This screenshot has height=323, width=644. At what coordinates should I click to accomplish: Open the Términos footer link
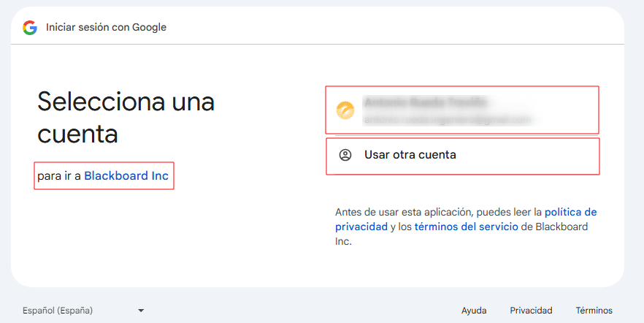594,311
